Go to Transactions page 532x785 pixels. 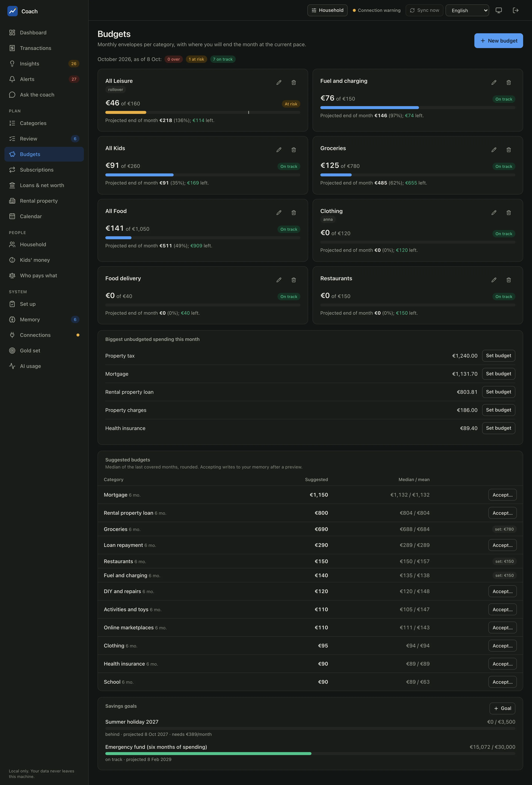(x=44, y=48)
